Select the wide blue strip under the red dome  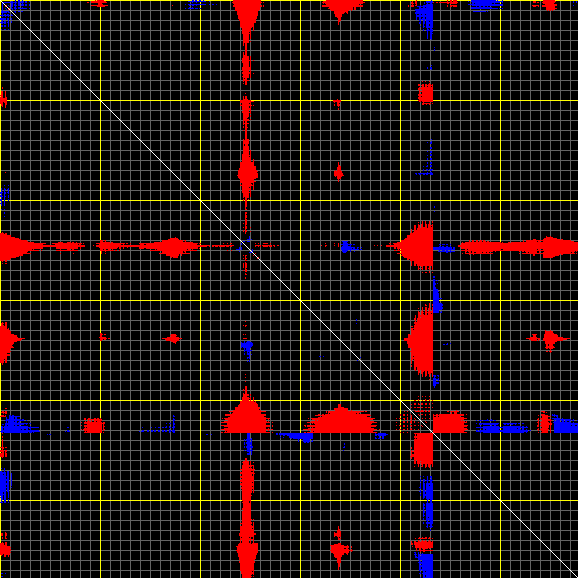pyautogui.click(x=297, y=437)
